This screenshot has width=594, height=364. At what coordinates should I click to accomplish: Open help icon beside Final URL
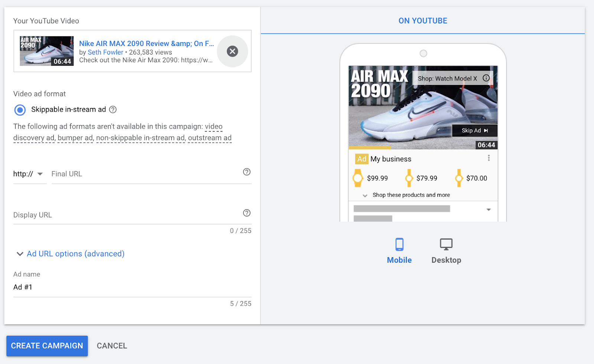[x=247, y=172]
